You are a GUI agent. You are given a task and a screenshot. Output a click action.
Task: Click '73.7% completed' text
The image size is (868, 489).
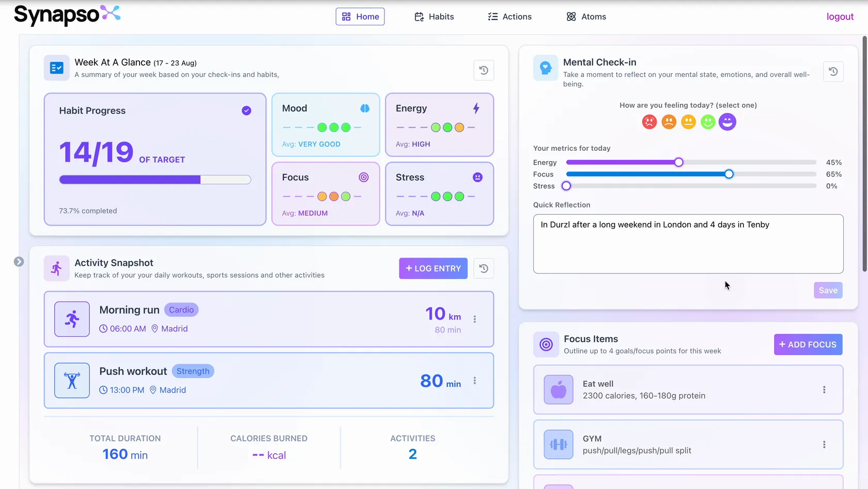click(x=88, y=211)
